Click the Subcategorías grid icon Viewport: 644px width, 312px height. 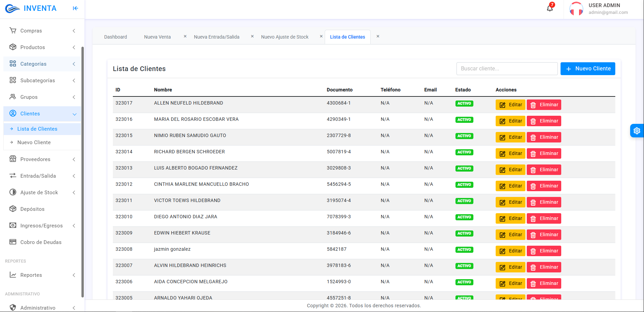click(13, 80)
